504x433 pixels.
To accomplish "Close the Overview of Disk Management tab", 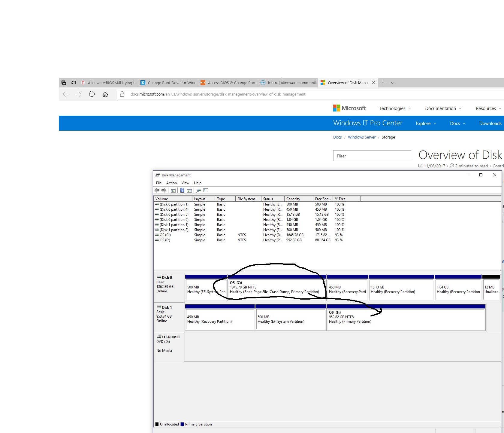I will coord(373,83).
